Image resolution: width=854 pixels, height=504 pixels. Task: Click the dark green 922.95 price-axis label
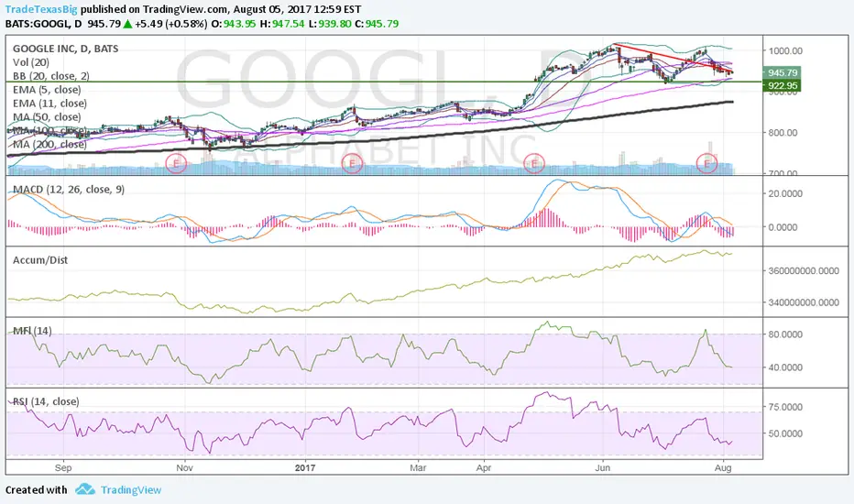[x=783, y=85]
